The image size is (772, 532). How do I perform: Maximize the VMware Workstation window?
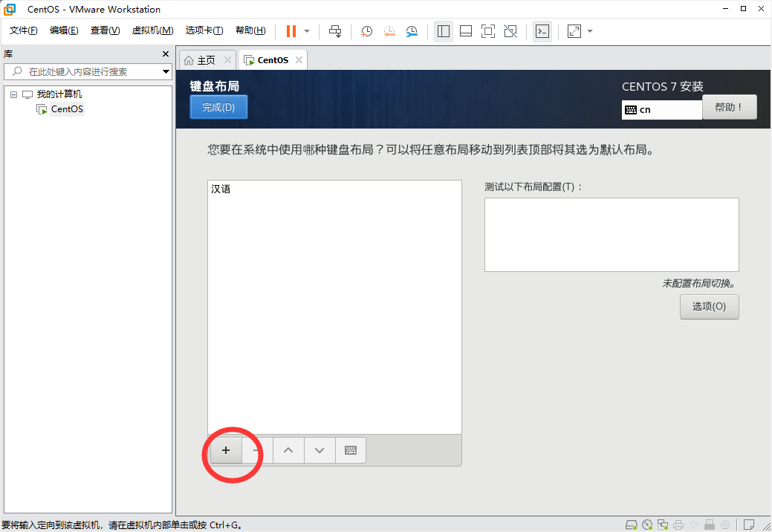coord(743,8)
